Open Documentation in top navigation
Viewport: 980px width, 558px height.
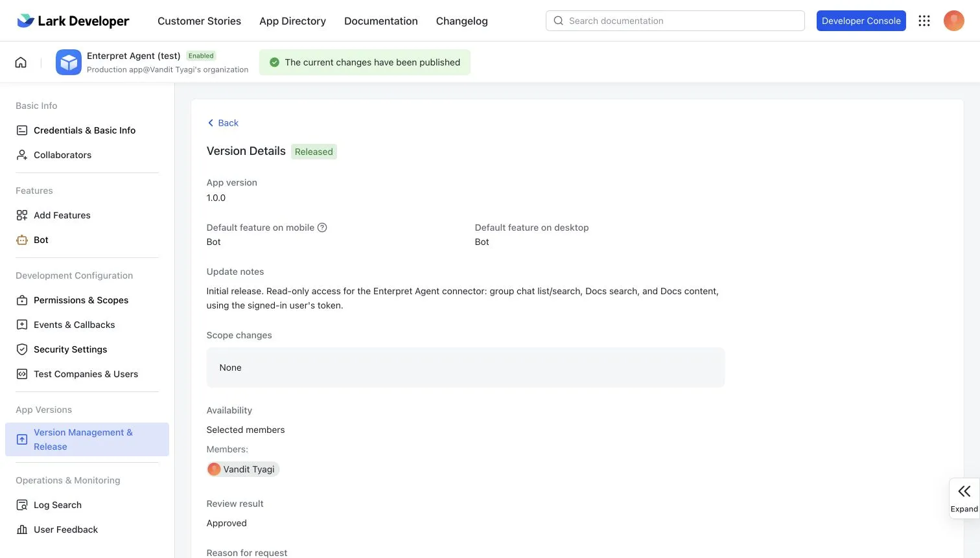[381, 21]
